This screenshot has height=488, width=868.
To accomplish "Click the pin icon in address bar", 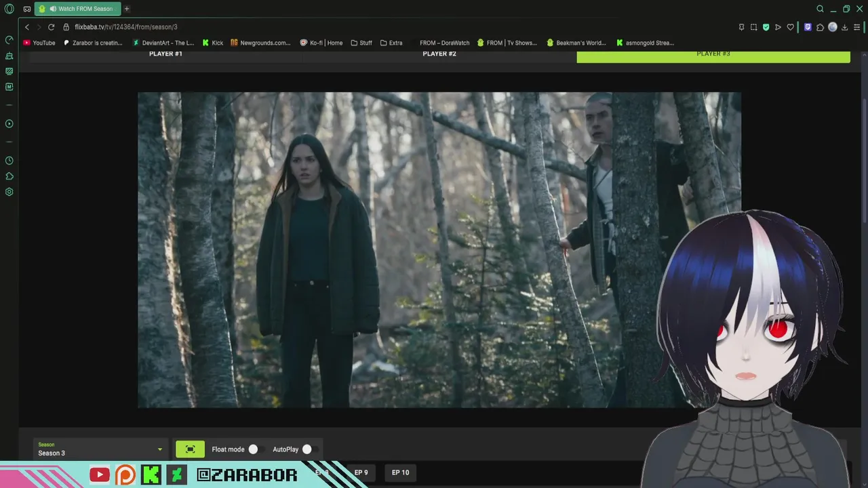I will click(741, 27).
